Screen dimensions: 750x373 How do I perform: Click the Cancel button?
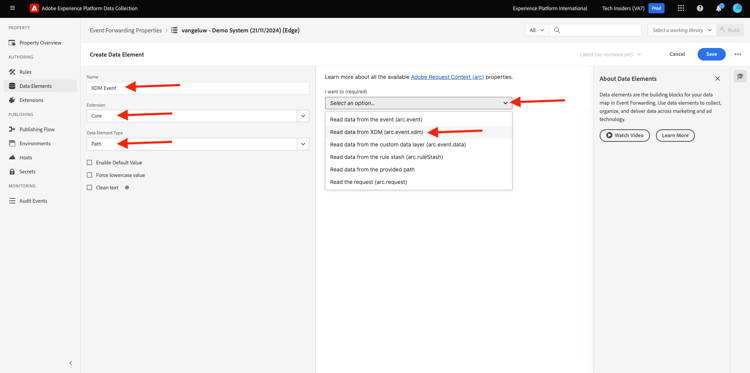[677, 55]
